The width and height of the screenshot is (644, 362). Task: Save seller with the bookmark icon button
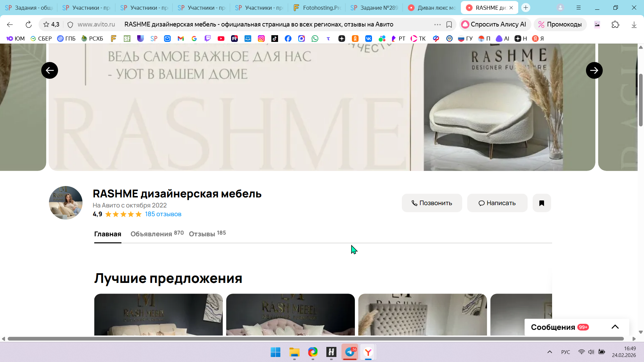[x=541, y=203]
